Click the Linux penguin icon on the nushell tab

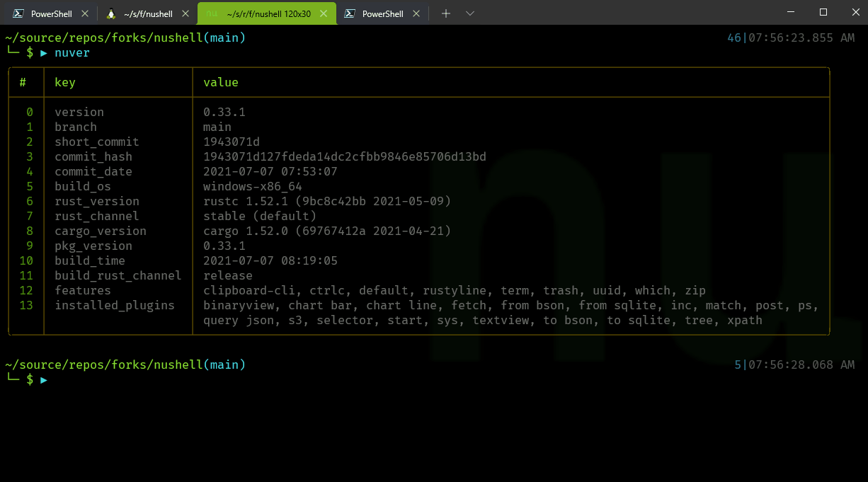pyautogui.click(x=111, y=12)
